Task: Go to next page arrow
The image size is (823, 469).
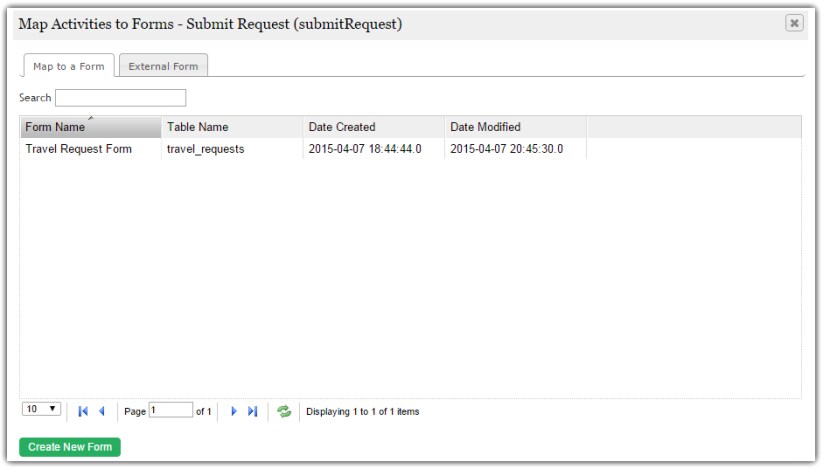Action: (x=234, y=412)
